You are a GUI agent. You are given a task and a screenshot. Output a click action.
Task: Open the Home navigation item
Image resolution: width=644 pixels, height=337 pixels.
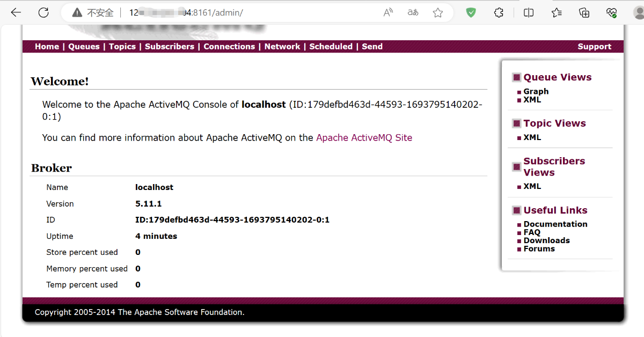(x=47, y=47)
